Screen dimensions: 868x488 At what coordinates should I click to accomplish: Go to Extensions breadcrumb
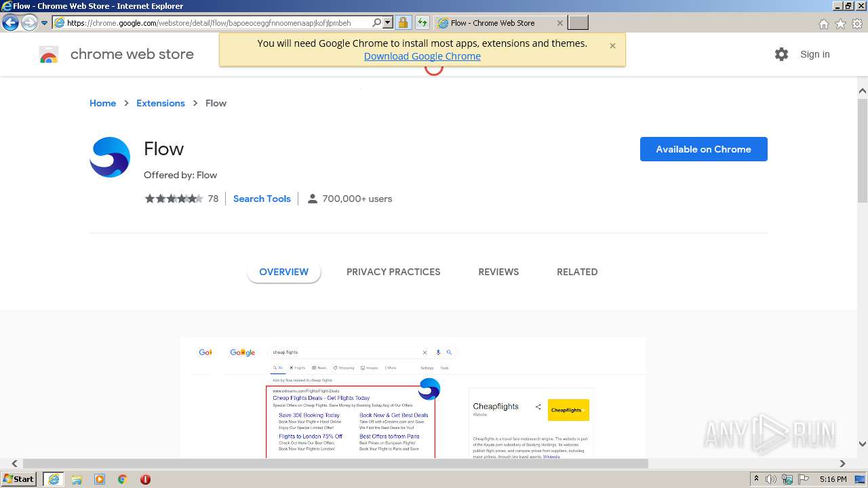[x=161, y=103]
